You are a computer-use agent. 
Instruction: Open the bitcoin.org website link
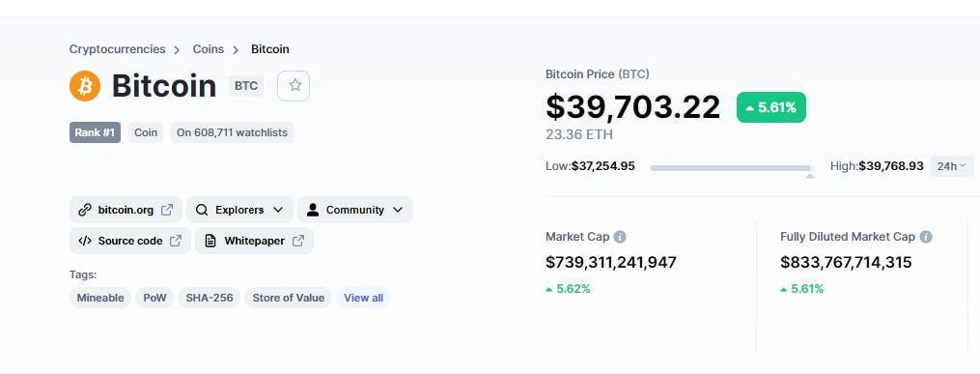126,210
